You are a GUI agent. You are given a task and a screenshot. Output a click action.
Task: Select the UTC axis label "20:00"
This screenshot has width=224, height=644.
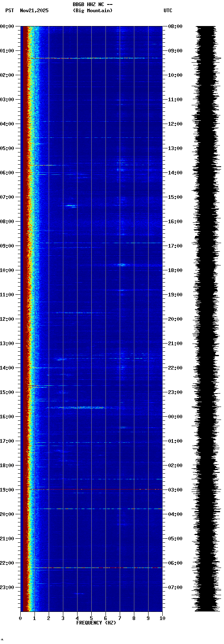point(175,319)
